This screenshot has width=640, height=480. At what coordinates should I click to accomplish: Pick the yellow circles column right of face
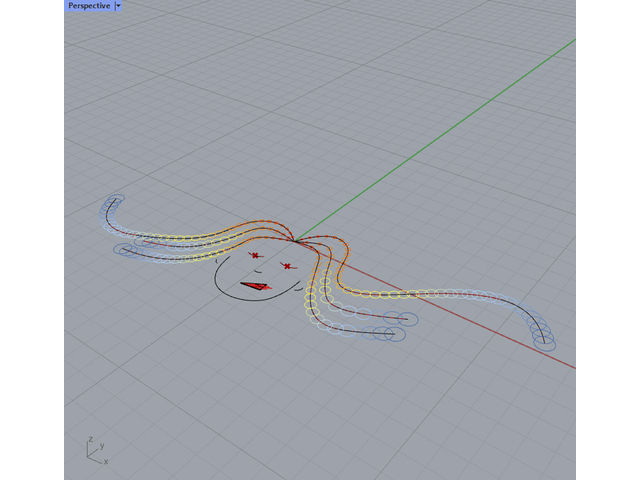click(311, 297)
